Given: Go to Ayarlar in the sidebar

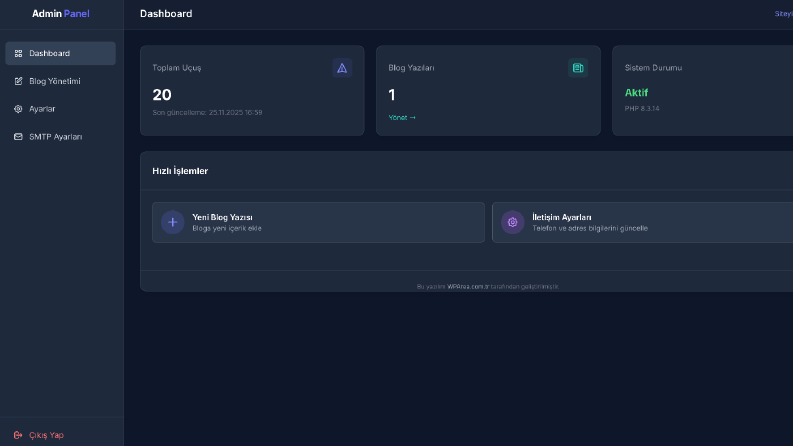Looking at the screenshot, I should pos(60,109).
